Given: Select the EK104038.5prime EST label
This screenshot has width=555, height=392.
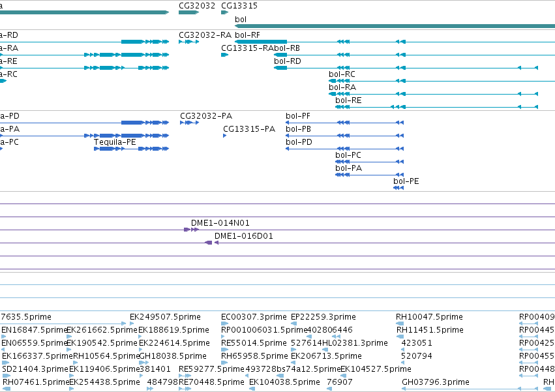Looking at the screenshot, I should (284, 382).
